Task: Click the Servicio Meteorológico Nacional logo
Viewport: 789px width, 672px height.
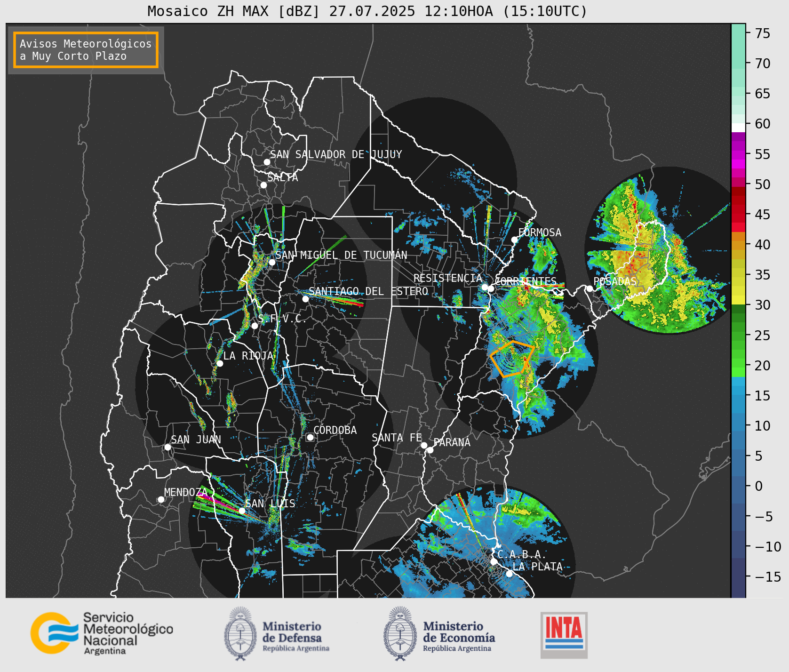Action: pos(102,633)
